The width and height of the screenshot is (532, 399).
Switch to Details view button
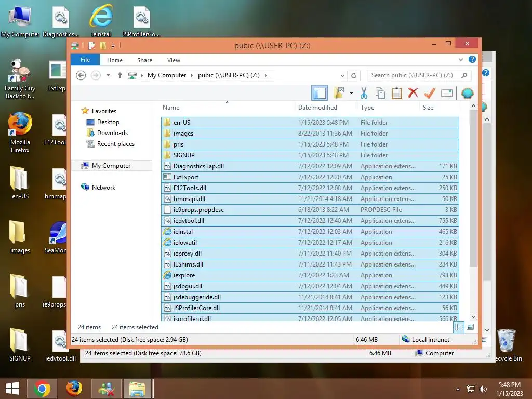click(459, 327)
